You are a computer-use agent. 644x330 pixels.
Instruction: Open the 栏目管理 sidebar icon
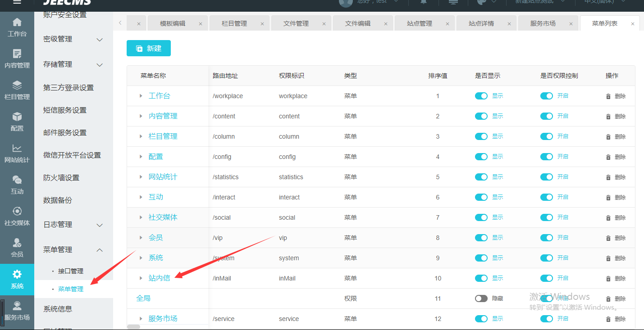click(17, 86)
